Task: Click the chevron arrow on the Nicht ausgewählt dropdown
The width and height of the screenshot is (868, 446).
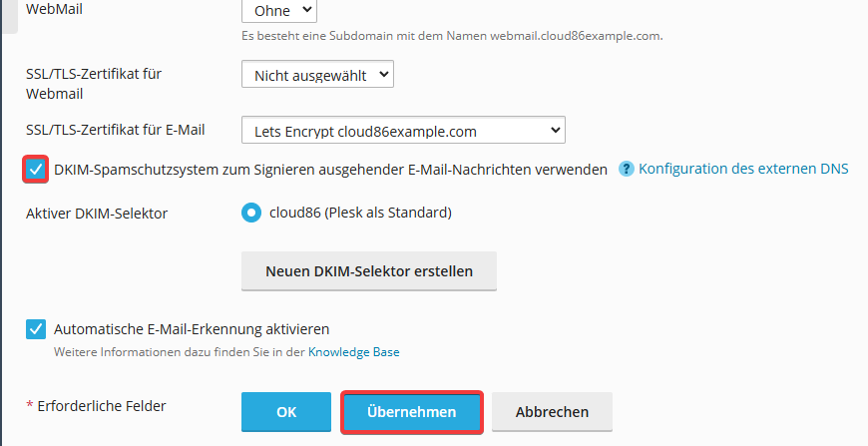Action: 384,74
